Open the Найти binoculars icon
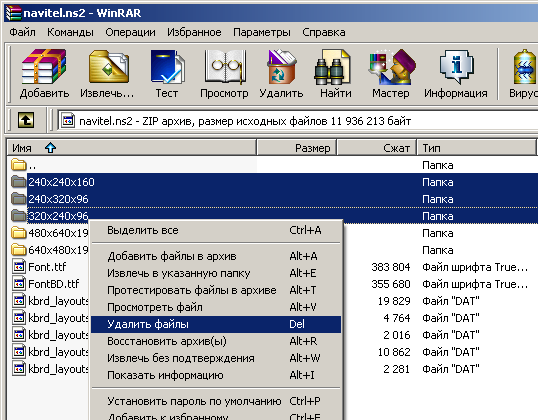The height and width of the screenshot is (420, 538). pyautogui.click(x=332, y=67)
